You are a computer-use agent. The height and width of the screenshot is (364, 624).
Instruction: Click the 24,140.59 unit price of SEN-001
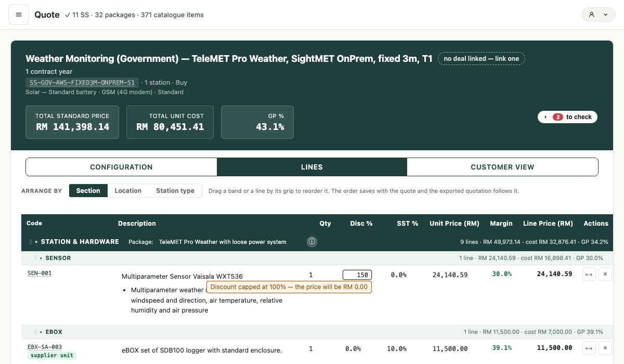(450, 275)
